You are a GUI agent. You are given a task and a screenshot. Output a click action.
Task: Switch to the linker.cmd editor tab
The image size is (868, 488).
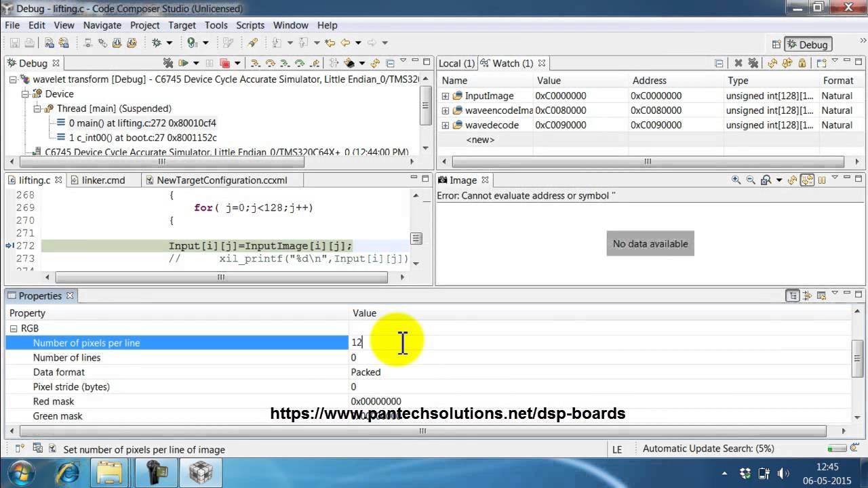[x=103, y=180]
